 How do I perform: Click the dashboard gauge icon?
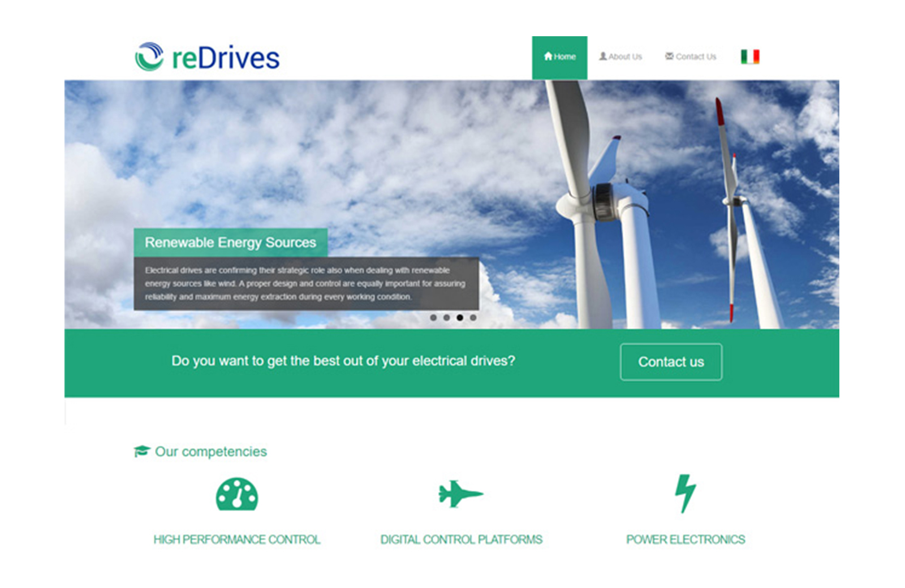point(237,494)
